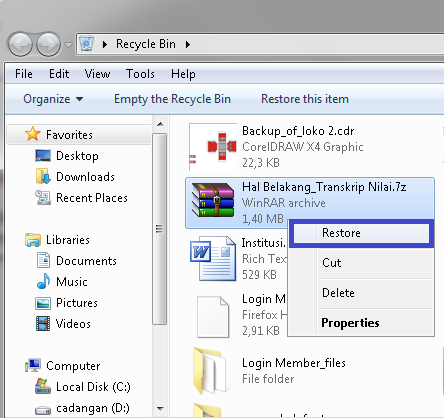Select the 2,91 KB Login M file name

click(x=263, y=299)
